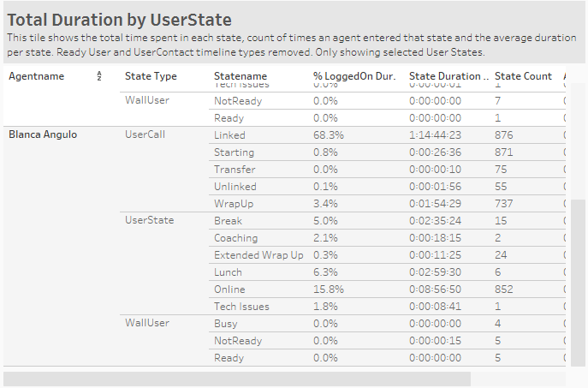Click the Linked statename row
The image size is (588, 388).
pos(229,135)
